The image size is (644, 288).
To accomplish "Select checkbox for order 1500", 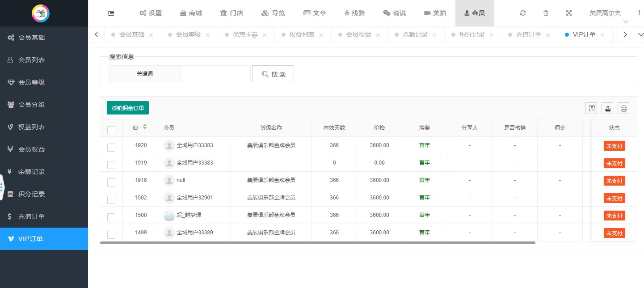I will (x=111, y=217).
